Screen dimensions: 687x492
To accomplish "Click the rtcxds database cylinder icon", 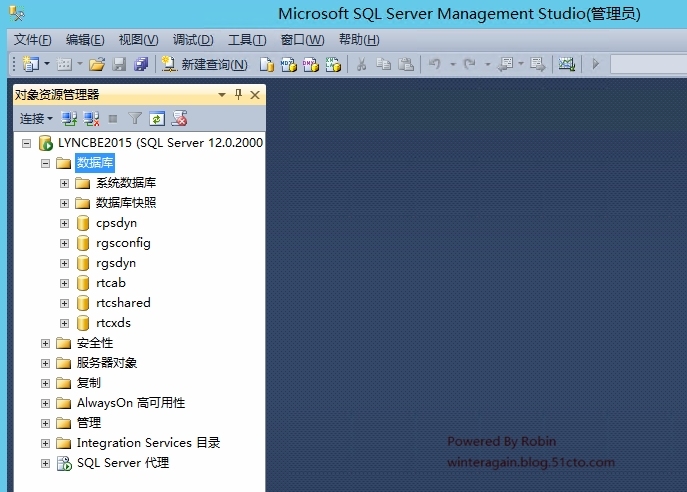I will pyautogui.click(x=83, y=323).
